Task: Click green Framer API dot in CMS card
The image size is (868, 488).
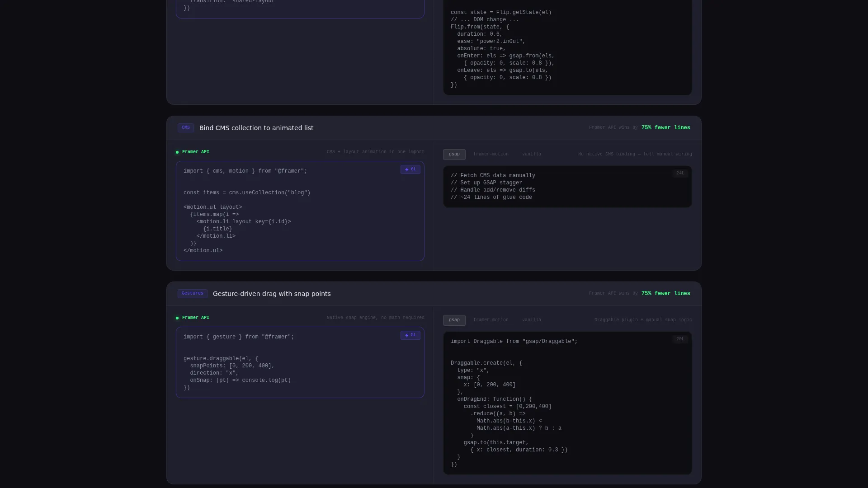Action: (x=177, y=153)
